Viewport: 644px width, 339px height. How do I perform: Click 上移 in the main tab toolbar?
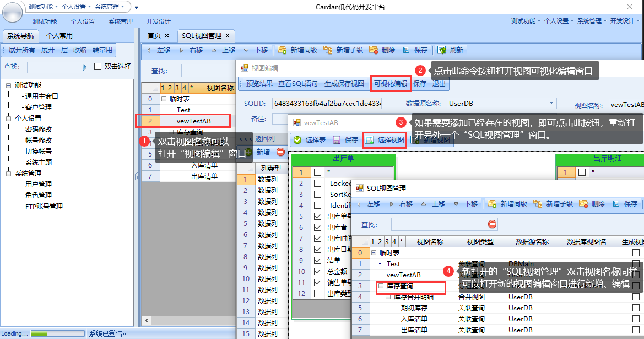tap(224, 50)
